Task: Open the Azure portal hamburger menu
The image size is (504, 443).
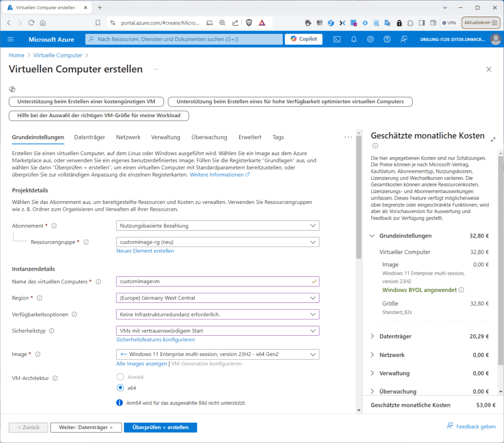Action: click(x=10, y=39)
